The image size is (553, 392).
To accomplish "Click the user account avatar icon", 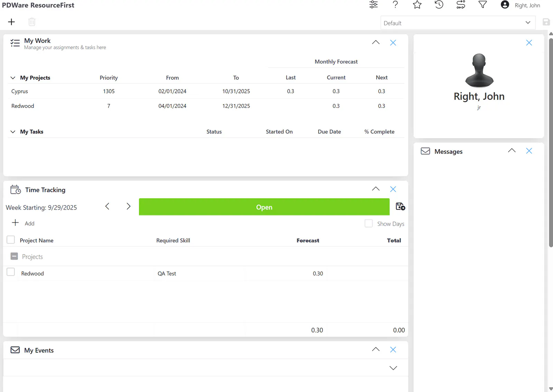I will coord(505,5).
